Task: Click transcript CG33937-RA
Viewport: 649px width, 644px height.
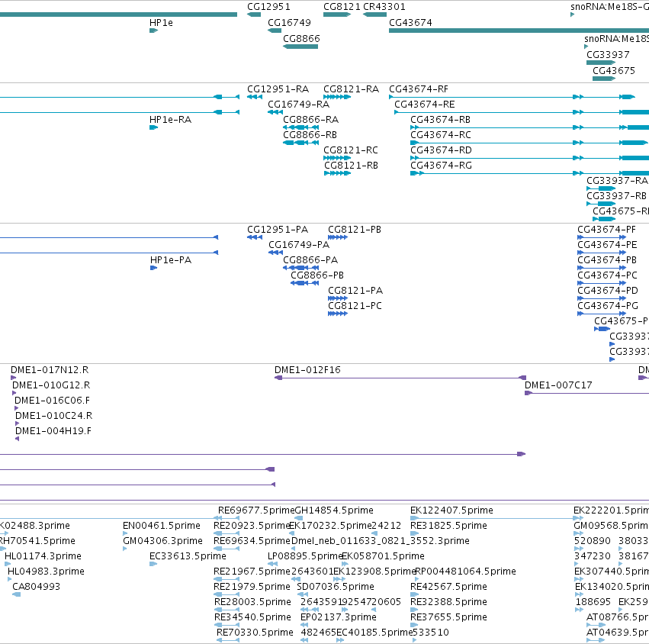Action: tap(601, 188)
